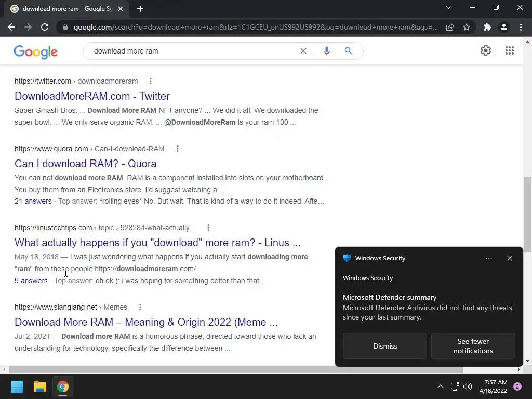532x399 pixels.
Task: Close the 'download more ram' tab
Action: (x=121, y=9)
